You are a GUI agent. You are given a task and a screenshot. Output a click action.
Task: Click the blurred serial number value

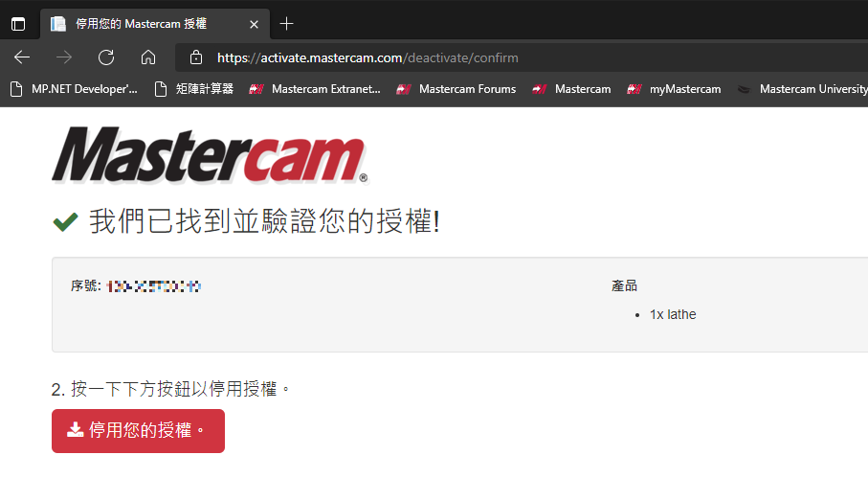tap(154, 286)
